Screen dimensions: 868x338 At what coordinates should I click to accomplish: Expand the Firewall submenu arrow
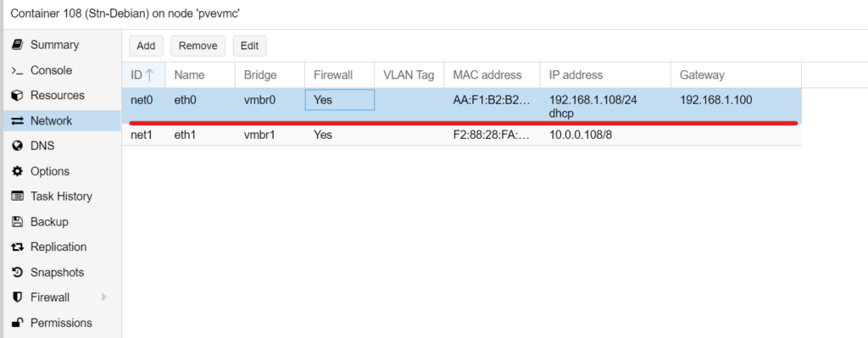(x=104, y=297)
